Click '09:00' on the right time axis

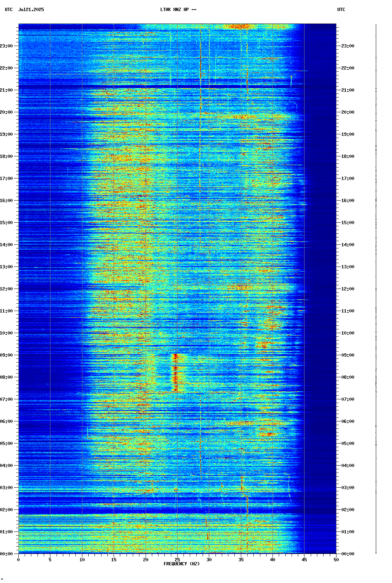pyautogui.click(x=348, y=355)
